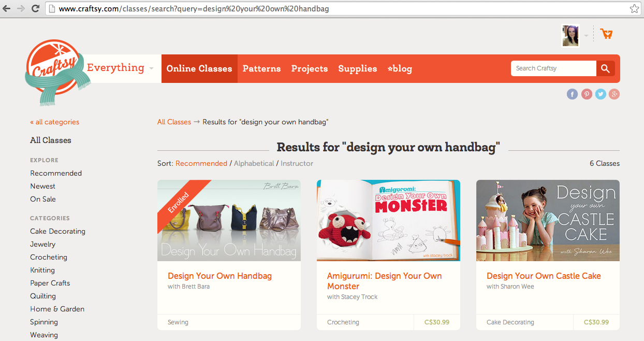Image resolution: width=644 pixels, height=341 pixels.
Task: Choose the Spinning category
Action: pyautogui.click(x=44, y=322)
